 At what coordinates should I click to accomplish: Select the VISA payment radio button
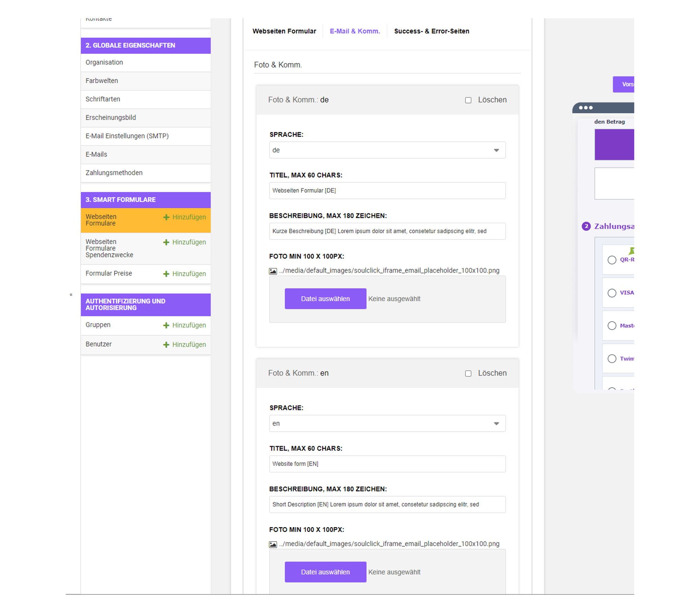pyautogui.click(x=612, y=293)
